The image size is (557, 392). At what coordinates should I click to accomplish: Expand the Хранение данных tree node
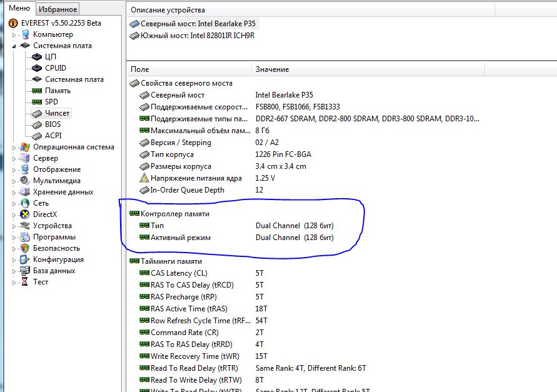(14, 193)
